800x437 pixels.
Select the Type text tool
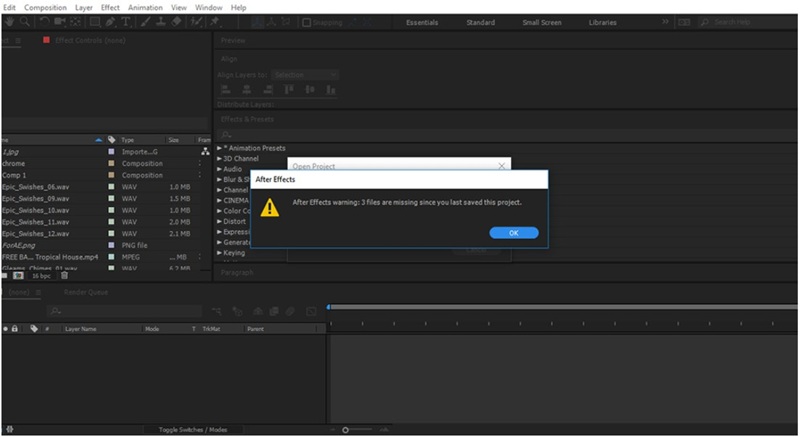[126, 22]
